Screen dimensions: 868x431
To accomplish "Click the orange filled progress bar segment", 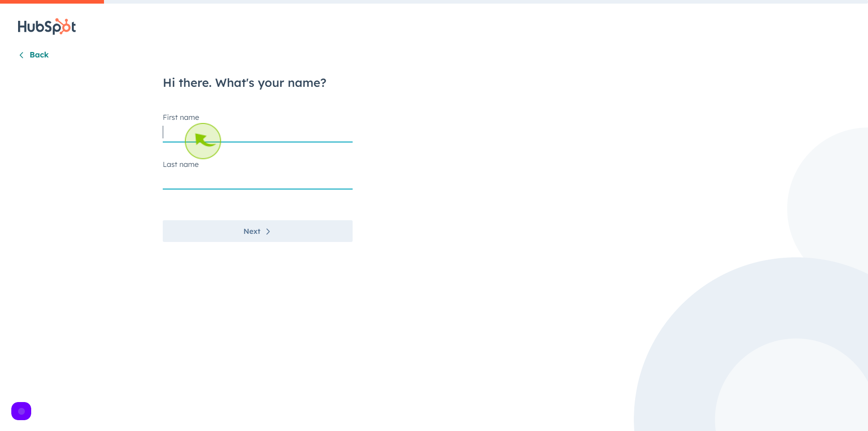I will tap(52, 2).
